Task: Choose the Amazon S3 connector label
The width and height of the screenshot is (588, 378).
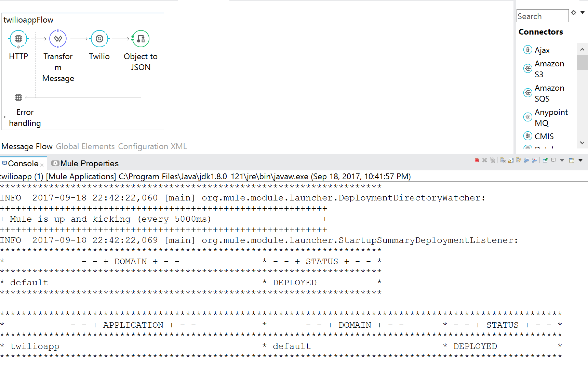Action: coord(549,69)
